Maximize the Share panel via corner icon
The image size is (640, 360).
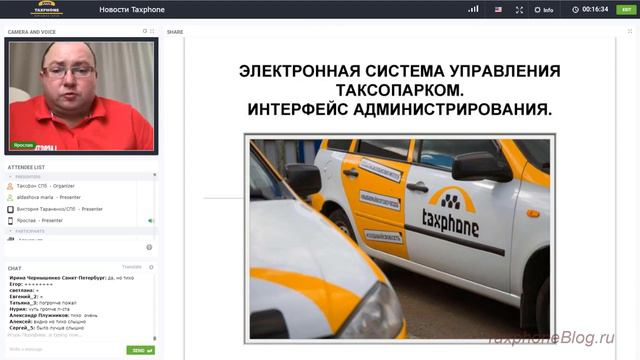coord(630,31)
